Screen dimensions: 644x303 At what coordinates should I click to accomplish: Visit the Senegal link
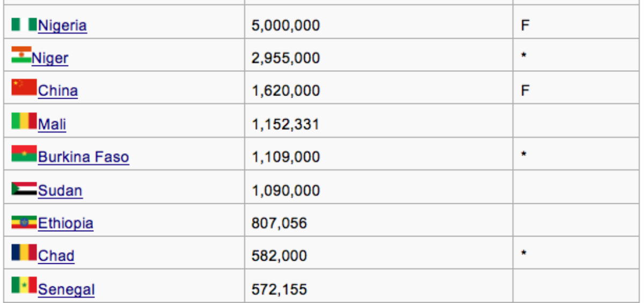click(67, 290)
